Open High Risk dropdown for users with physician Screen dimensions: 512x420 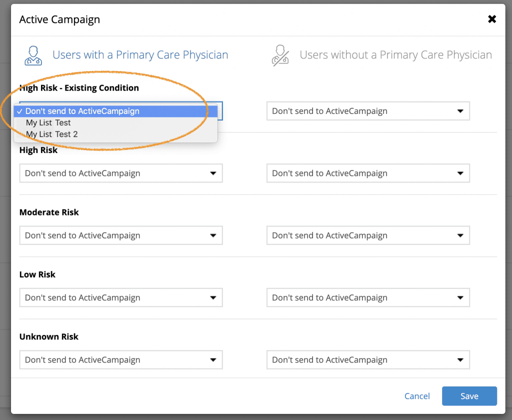click(x=121, y=173)
